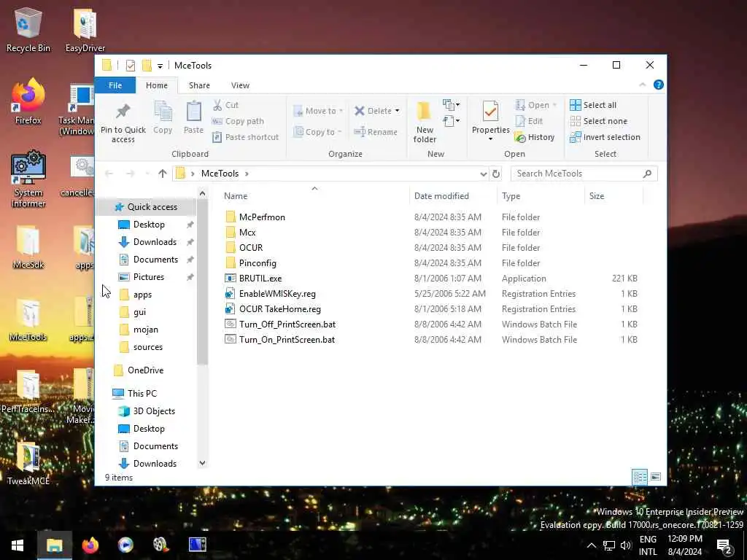Create a New folder from the ribbon
This screenshot has height=560, width=747.
(425, 122)
